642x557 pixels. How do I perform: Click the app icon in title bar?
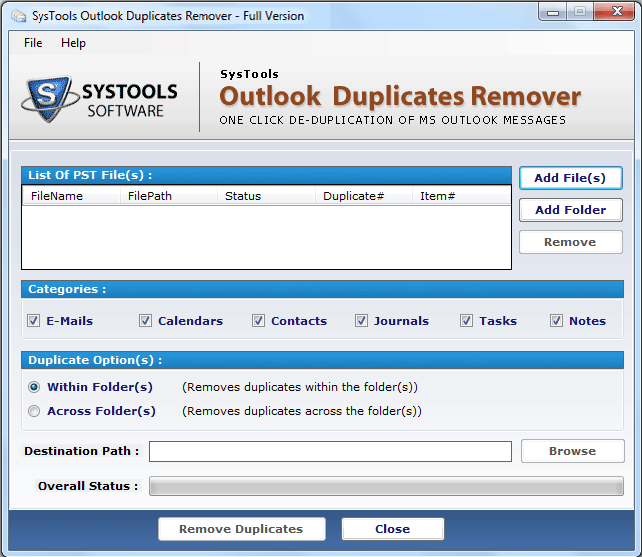pyautogui.click(x=19, y=16)
